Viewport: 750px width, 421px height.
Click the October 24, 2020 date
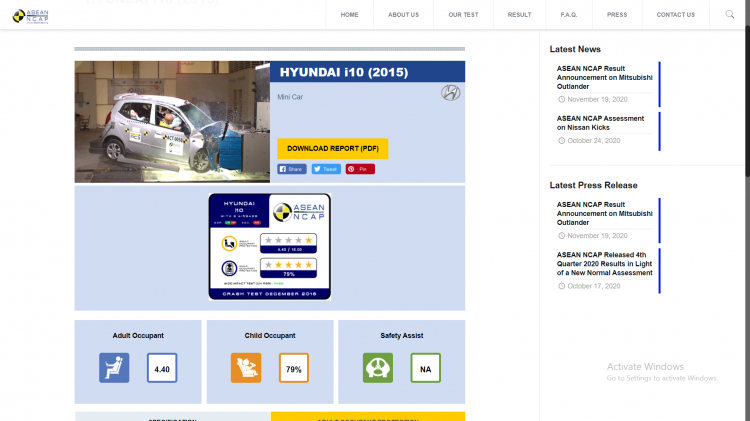(594, 141)
